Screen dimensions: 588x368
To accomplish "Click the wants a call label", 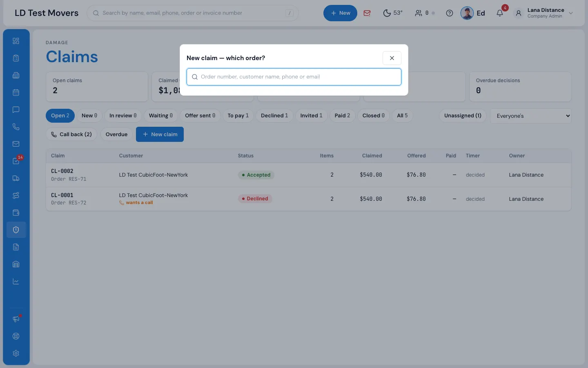I will click(x=136, y=203).
